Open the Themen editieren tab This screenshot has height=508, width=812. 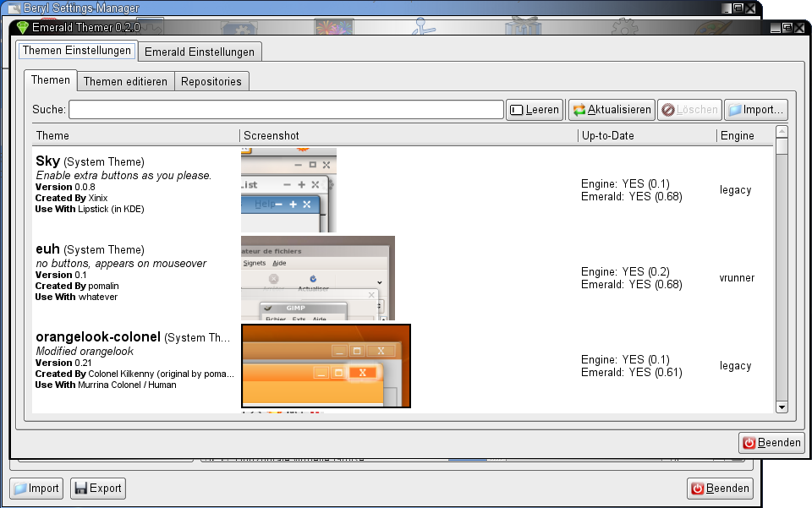pyautogui.click(x=125, y=81)
